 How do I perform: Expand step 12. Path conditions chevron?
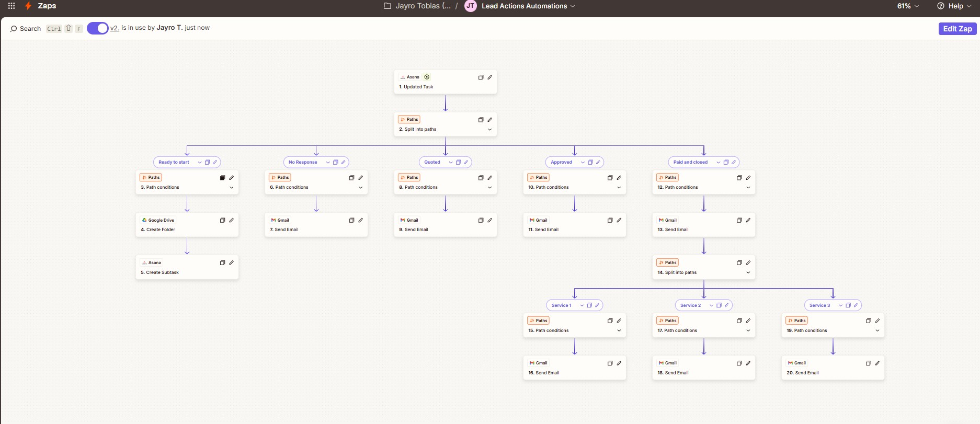coord(748,188)
